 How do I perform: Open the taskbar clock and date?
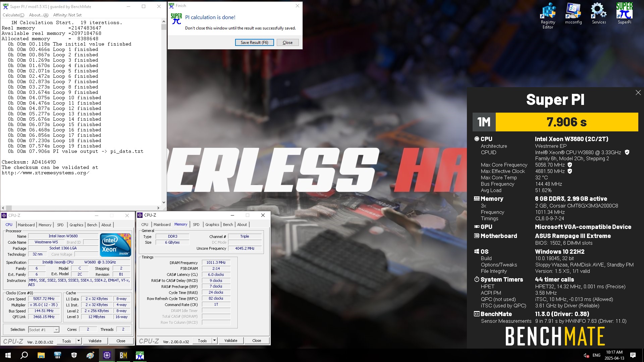coord(614,355)
